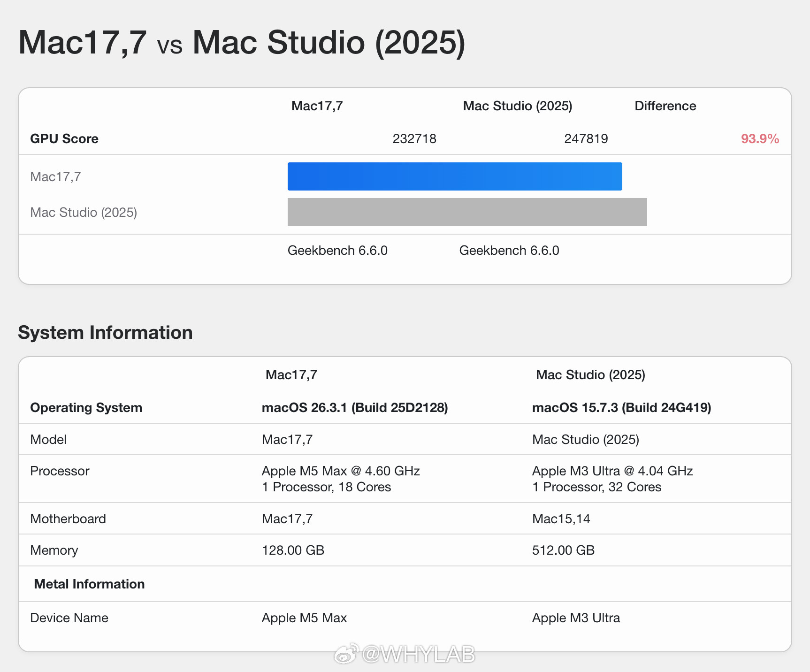Viewport: 810px width, 672px height.
Task: Click the Difference column header
Action: pyautogui.click(x=665, y=106)
